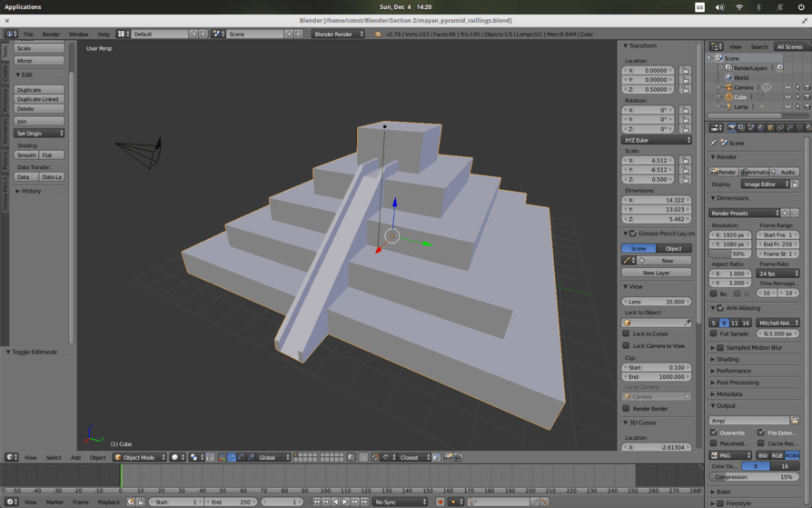
Task: Hide the Cube in outliner
Action: 787,97
